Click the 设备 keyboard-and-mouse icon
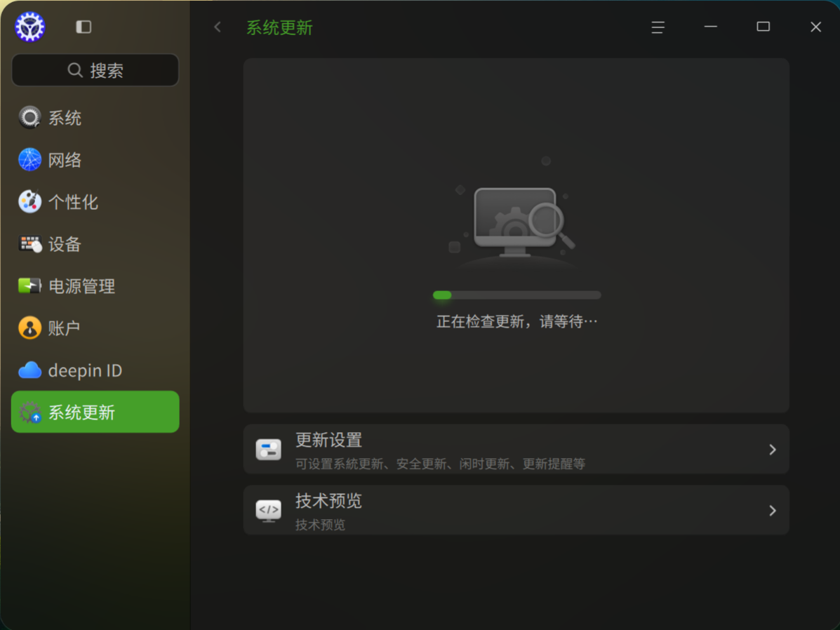 tap(30, 243)
